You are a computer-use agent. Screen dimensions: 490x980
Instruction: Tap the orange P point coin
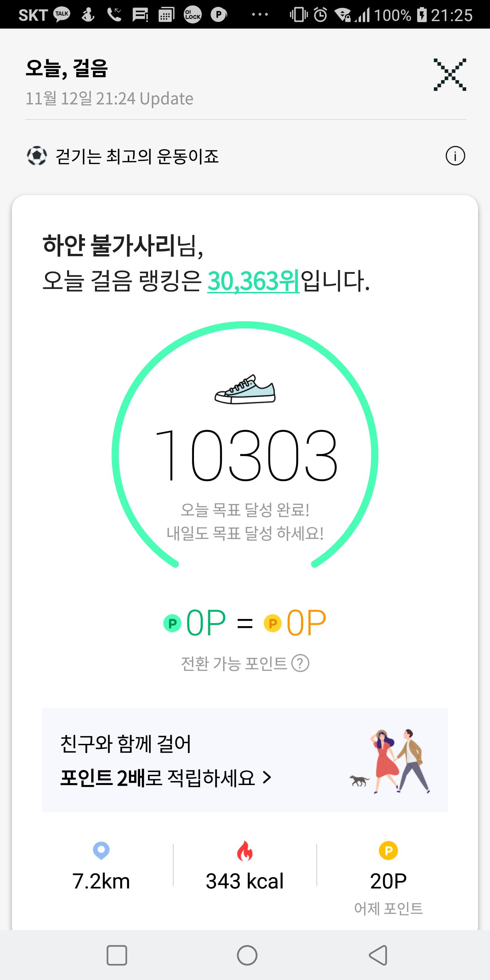273,623
